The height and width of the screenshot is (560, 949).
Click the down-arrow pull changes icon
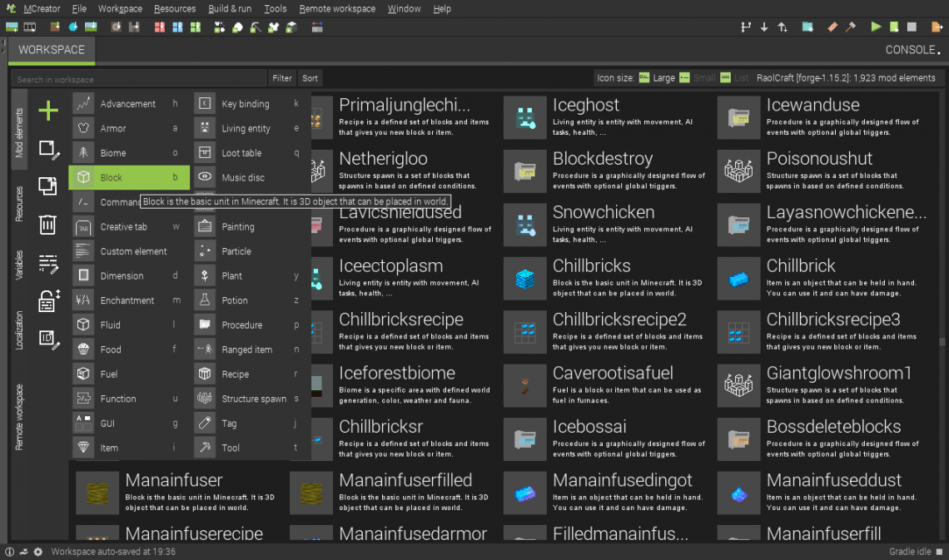pos(764,27)
